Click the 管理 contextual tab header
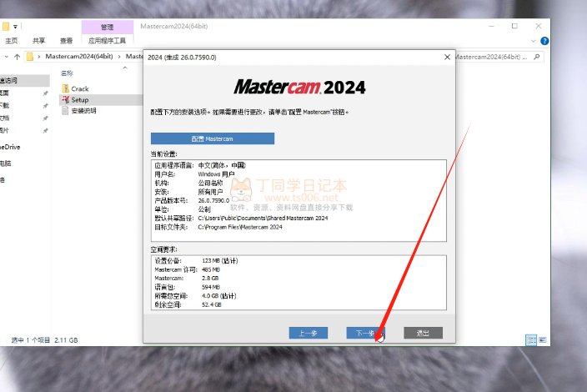The image size is (587, 392). (x=107, y=27)
